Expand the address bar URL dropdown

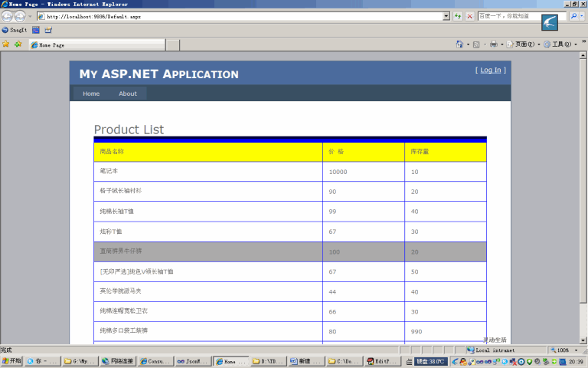(x=446, y=16)
